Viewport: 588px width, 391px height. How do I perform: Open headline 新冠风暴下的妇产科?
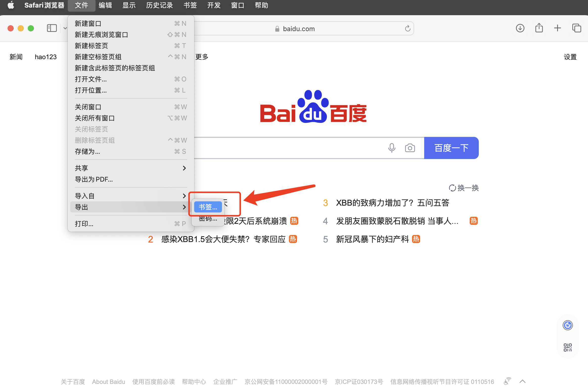pyautogui.click(x=372, y=239)
